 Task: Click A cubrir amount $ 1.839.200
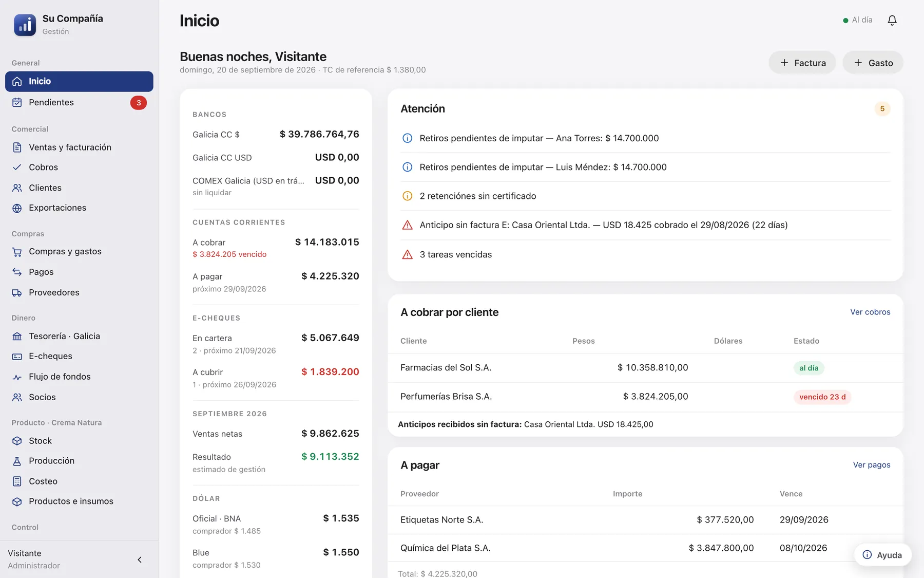pos(330,371)
